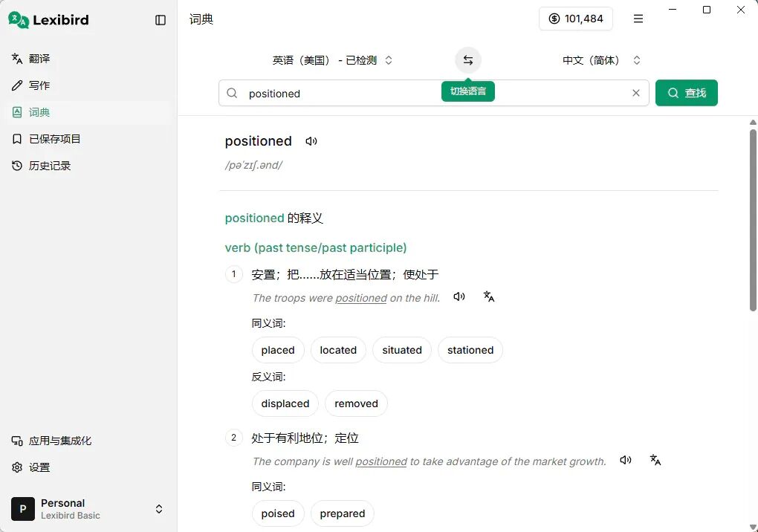Click definition 安置；把……放在适当位置；使处于
758x532 pixels.
tap(345, 274)
